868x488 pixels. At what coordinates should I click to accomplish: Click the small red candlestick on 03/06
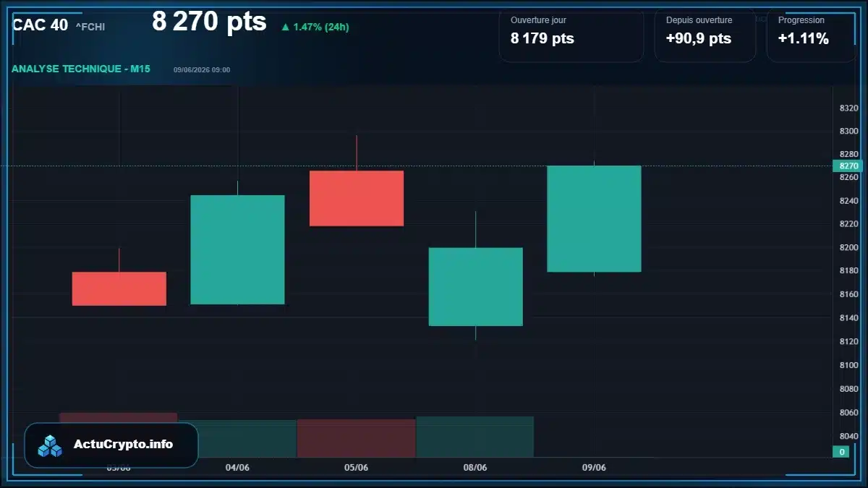tap(119, 288)
